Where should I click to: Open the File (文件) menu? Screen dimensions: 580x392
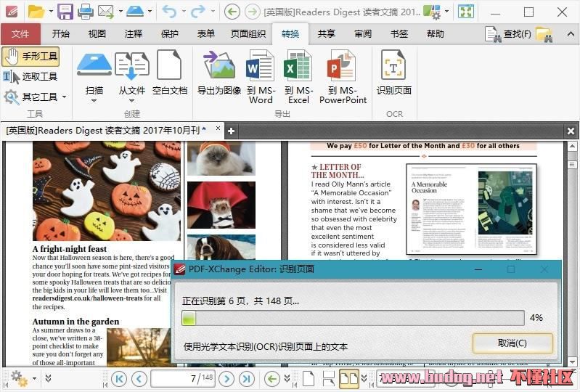click(20, 34)
